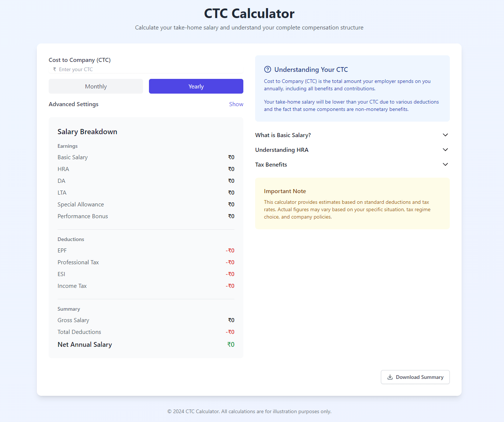Click Show to reveal Advanced Settings
Screen dimensions: 504x422
236,104
